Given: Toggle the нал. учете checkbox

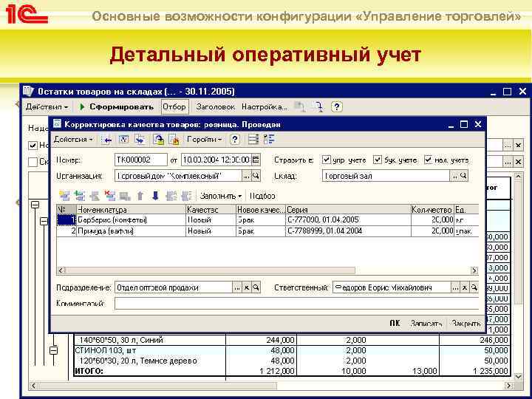Looking at the screenshot, I should point(428,160).
